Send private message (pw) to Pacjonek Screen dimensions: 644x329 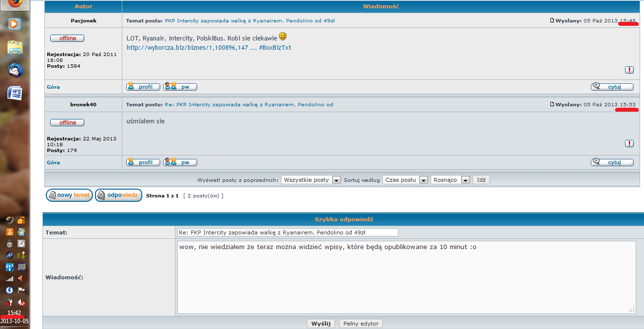180,87
